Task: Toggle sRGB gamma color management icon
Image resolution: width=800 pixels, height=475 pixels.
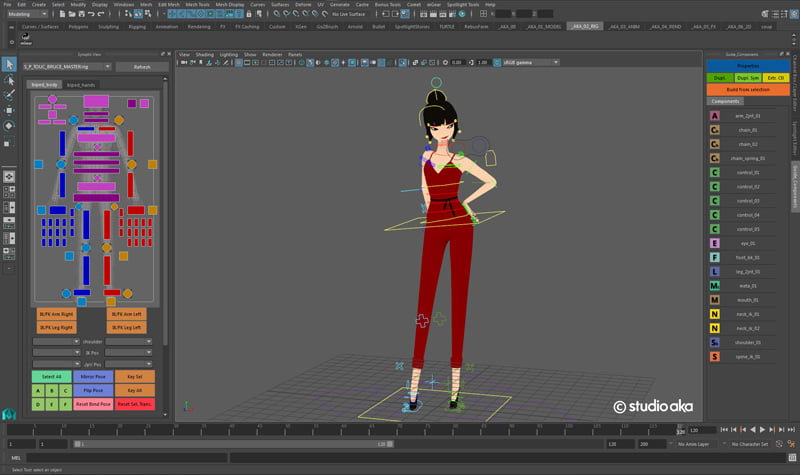Action: tap(497, 63)
